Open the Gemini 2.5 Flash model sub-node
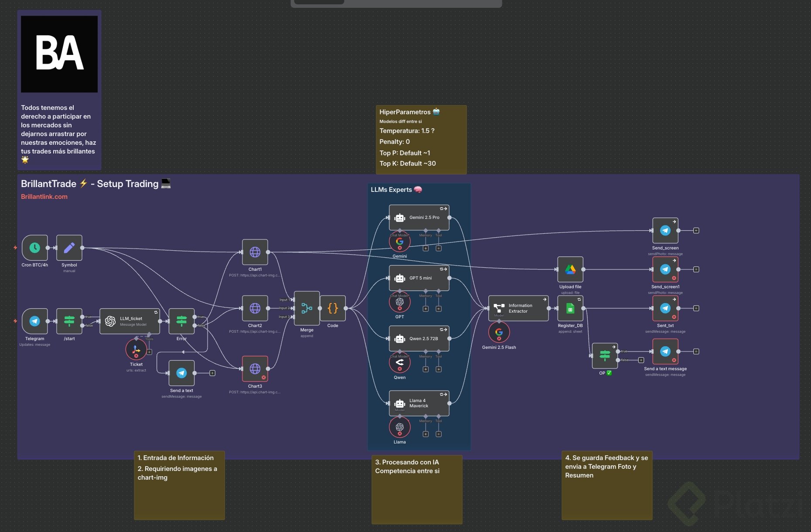 coord(499,333)
